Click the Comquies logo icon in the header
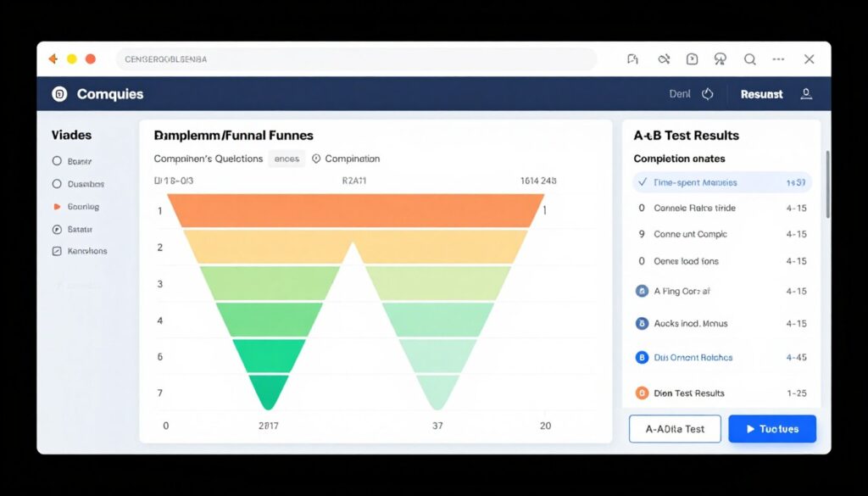The image size is (868, 496). coord(58,93)
